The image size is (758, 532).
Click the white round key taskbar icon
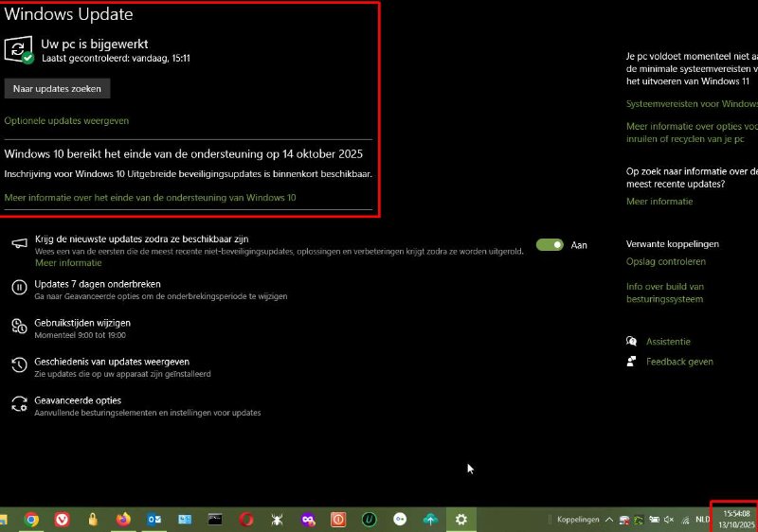pyautogui.click(x=400, y=520)
